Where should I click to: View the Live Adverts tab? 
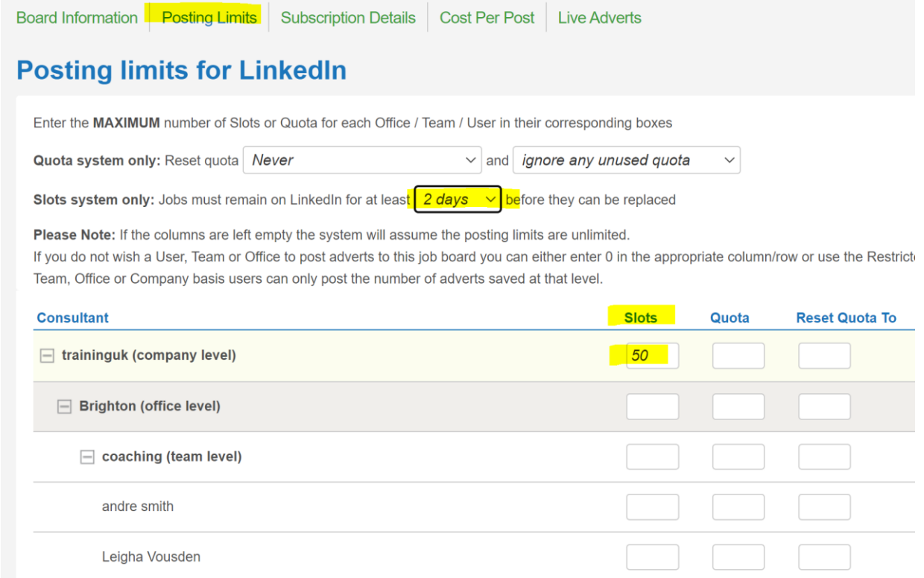(599, 18)
